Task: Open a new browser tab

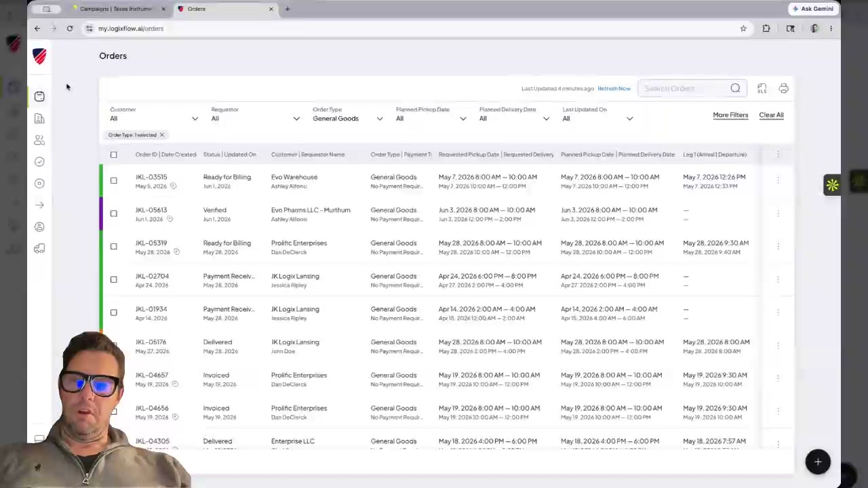Action: [x=288, y=9]
